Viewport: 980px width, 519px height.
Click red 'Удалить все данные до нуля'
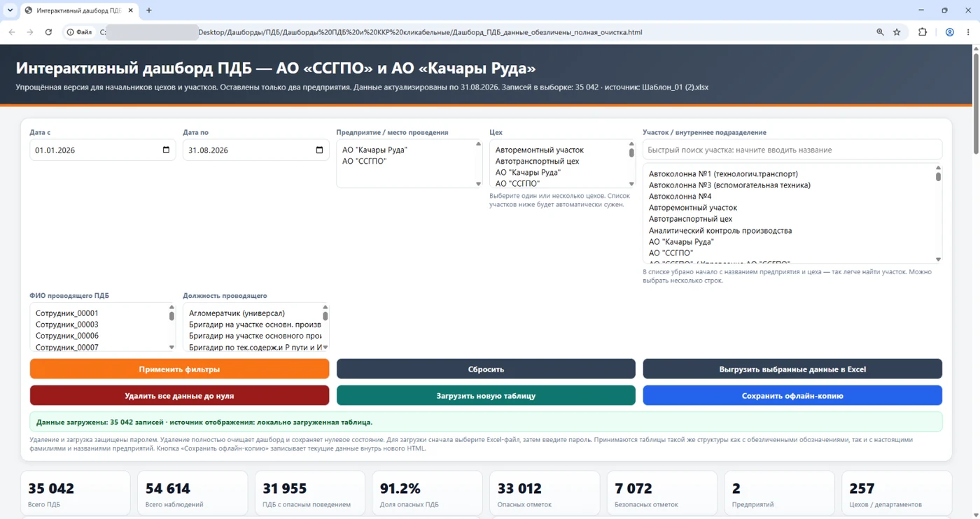179,395
